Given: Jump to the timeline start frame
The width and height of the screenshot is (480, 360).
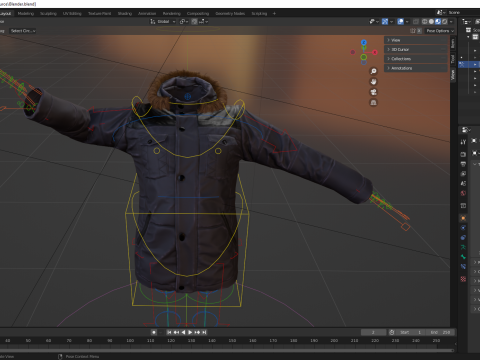Looking at the screenshot, I should tap(169, 332).
